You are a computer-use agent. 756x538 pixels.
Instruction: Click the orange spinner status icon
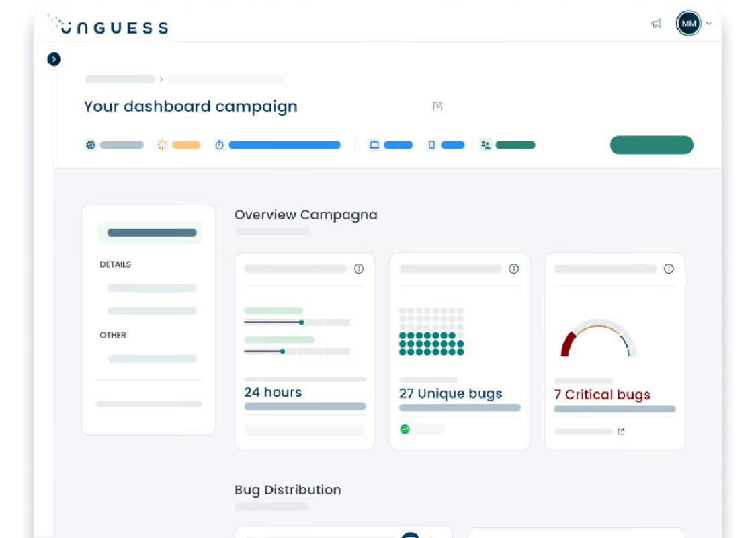[x=162, y=145]
